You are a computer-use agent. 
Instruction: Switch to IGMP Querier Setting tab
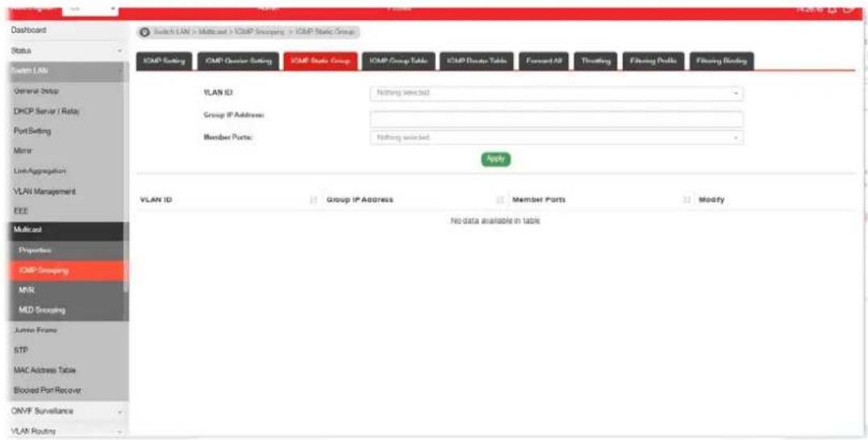tap(238, 61)
